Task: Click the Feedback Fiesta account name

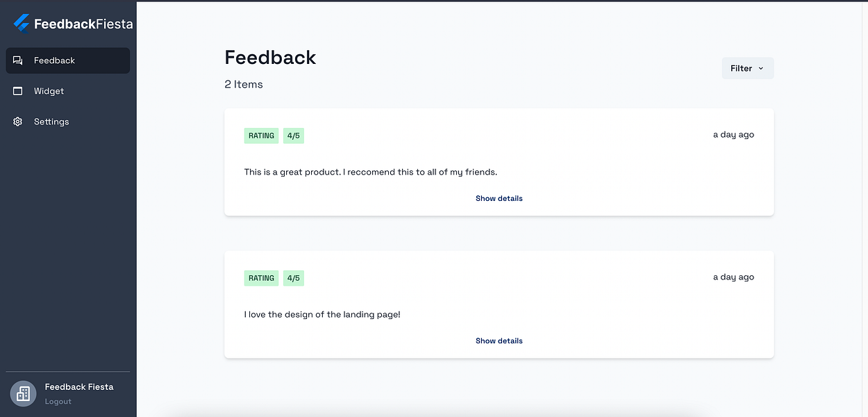Action: (79, 387)
